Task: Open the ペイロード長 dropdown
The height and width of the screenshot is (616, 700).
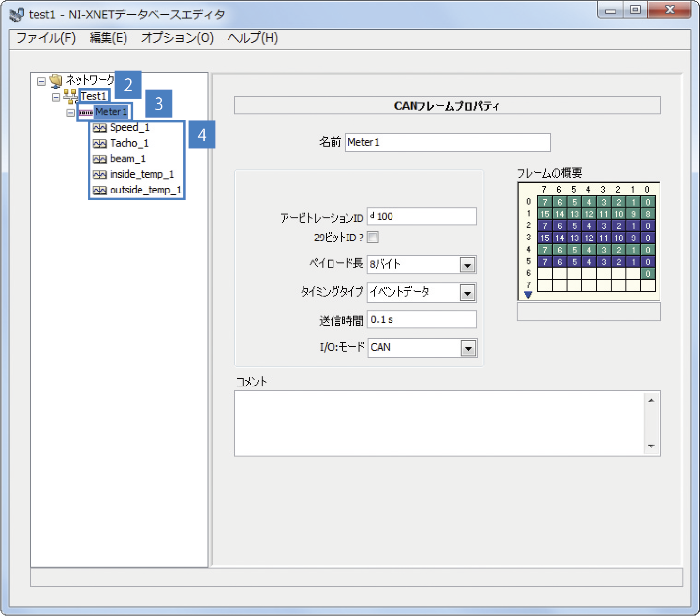Action: [467, 265]
